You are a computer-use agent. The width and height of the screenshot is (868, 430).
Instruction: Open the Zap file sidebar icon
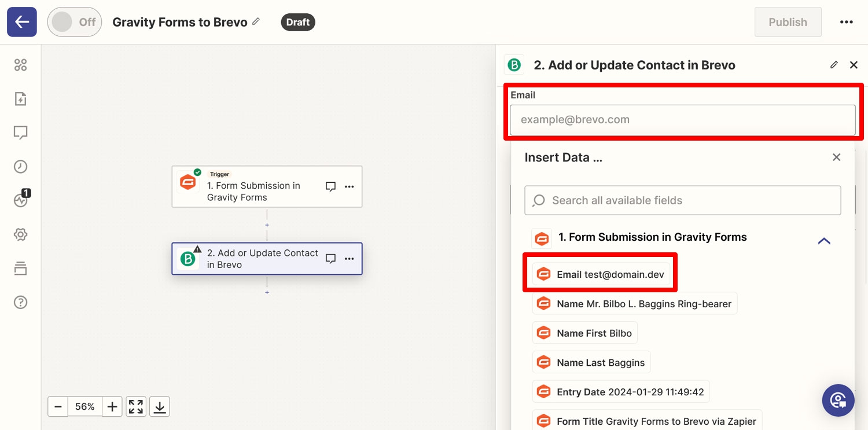(21, 99)
